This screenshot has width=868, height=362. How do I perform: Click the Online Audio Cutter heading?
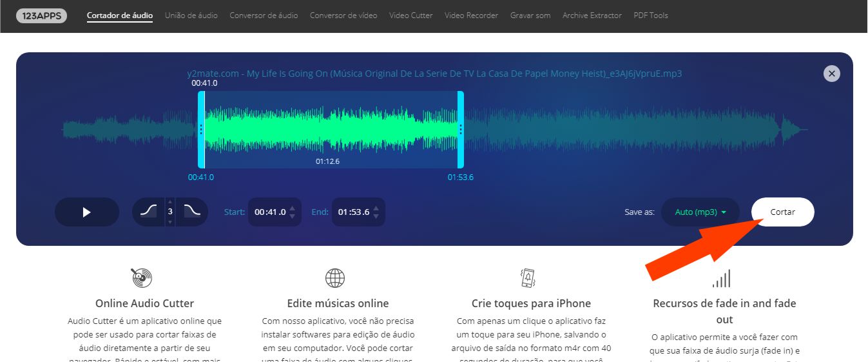144,303
